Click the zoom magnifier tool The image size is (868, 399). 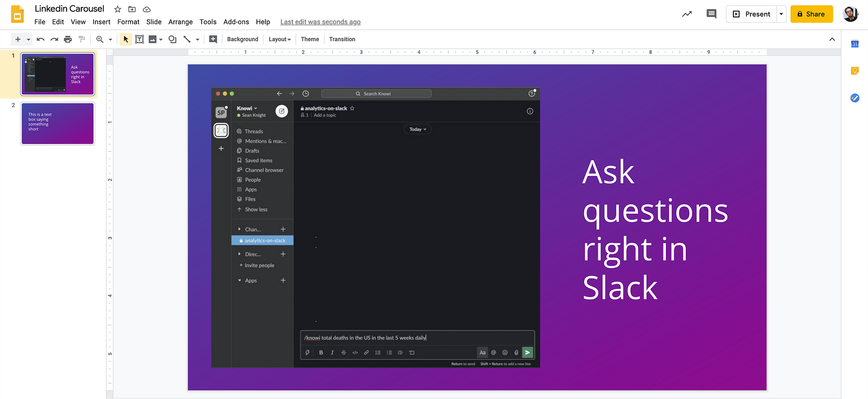click(x=100, y=39)
